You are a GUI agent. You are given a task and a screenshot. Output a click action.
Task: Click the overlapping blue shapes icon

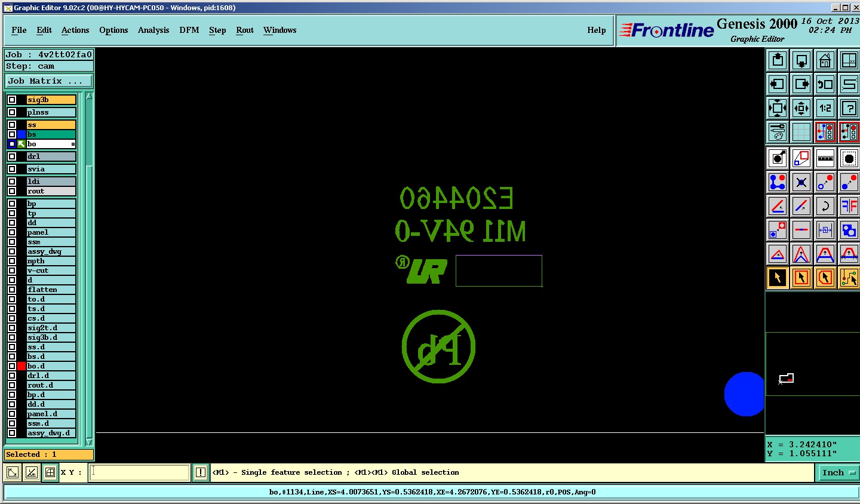point(849,230)
